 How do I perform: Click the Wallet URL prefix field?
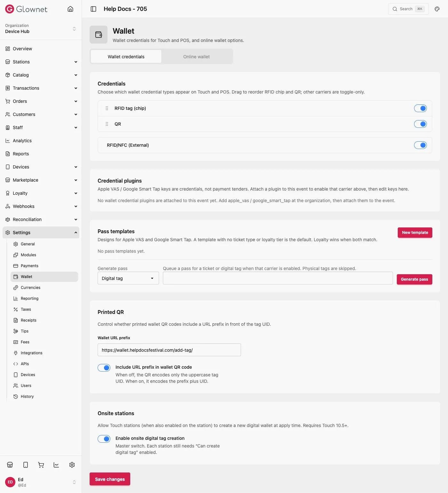[x=169, y=350]
